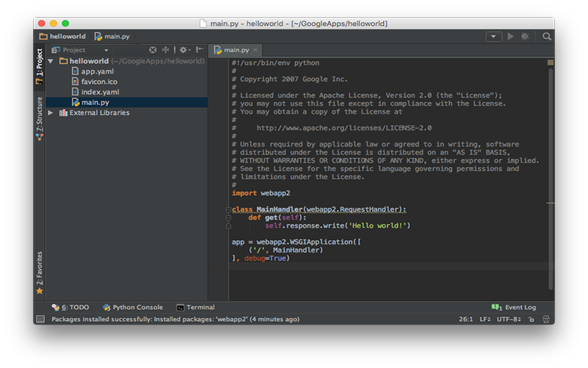Screen dimensions: 588x368
Task: Open the Z: Structure tool window tab
Action: tap(40, 118)
